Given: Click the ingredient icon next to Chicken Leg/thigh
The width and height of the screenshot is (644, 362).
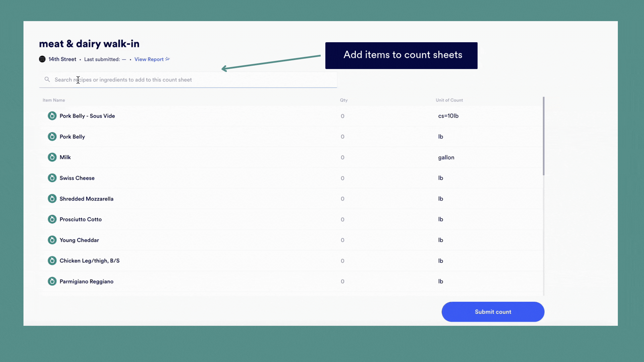Looking at the screenshot, I should point(52,261).
